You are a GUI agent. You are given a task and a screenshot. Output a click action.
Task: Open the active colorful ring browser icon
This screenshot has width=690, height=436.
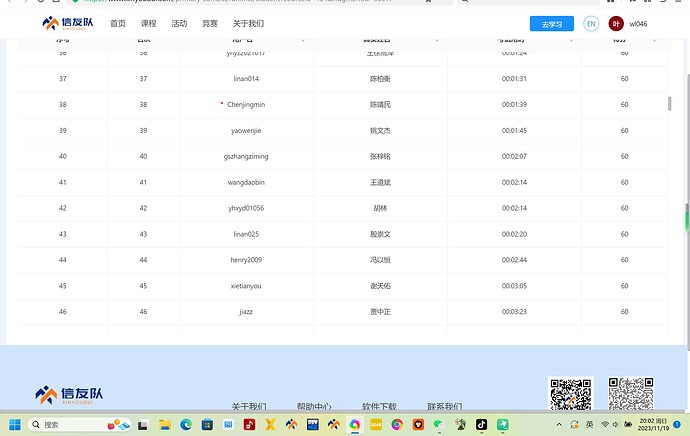point(355,425)
